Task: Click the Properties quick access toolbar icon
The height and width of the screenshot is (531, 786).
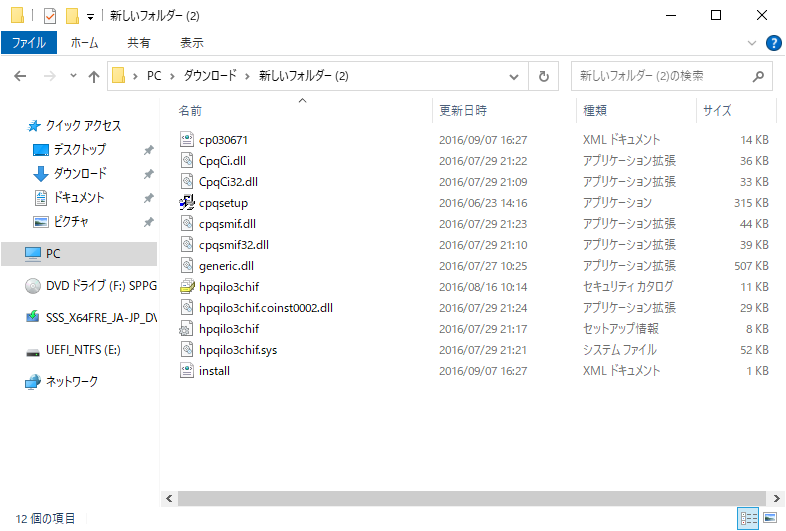Action: coord(50,16)
